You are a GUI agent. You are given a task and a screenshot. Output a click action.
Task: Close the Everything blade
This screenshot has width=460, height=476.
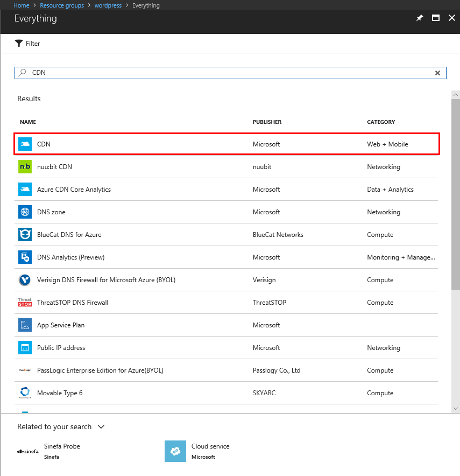click(452, 18)
